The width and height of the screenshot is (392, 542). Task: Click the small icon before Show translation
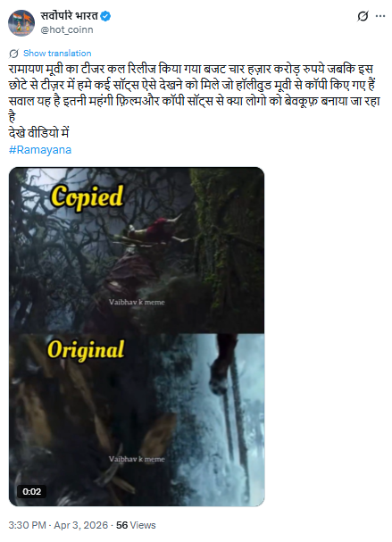point(13,54)
